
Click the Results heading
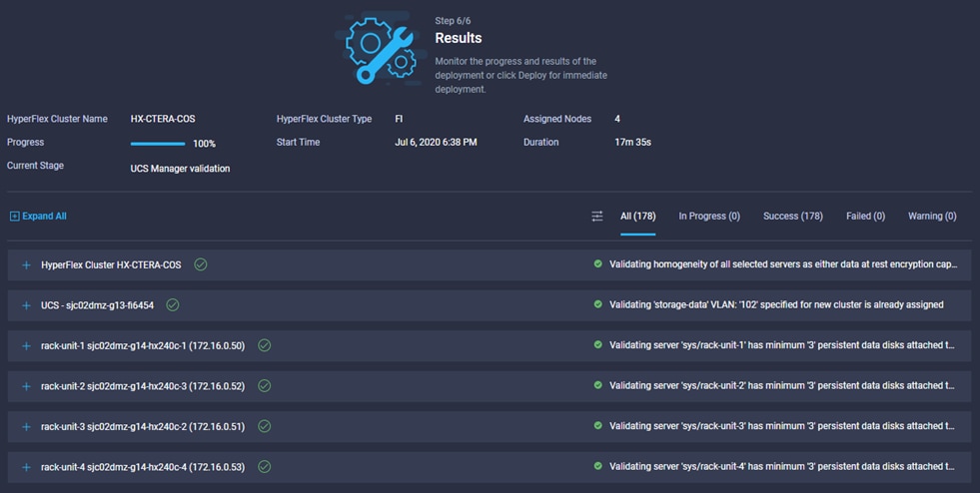point(459,38)
